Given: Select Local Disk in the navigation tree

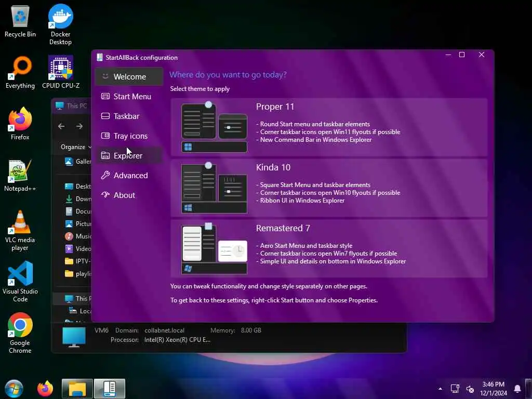Looking at the screenshot, I should [x=79, y=311].
